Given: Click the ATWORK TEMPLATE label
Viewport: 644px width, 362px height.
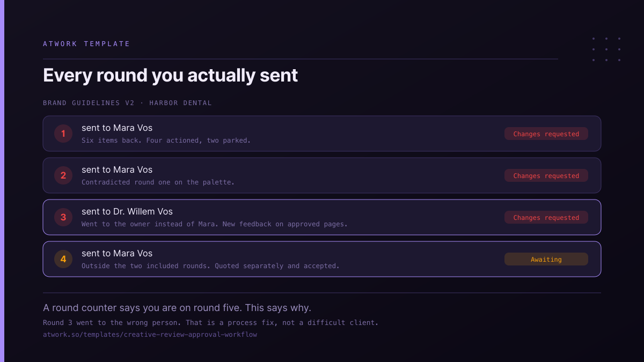Looking at the screenshot, I should point(86,44).
